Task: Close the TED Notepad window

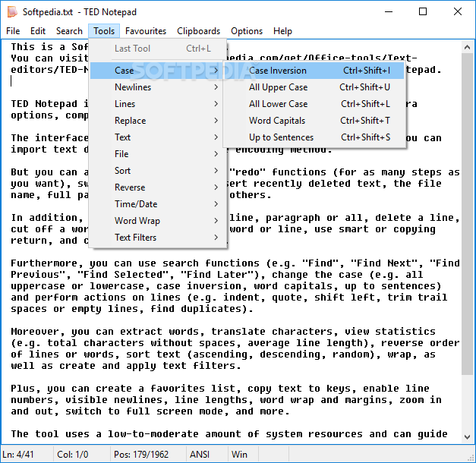Action: click(x=458, y=12)
